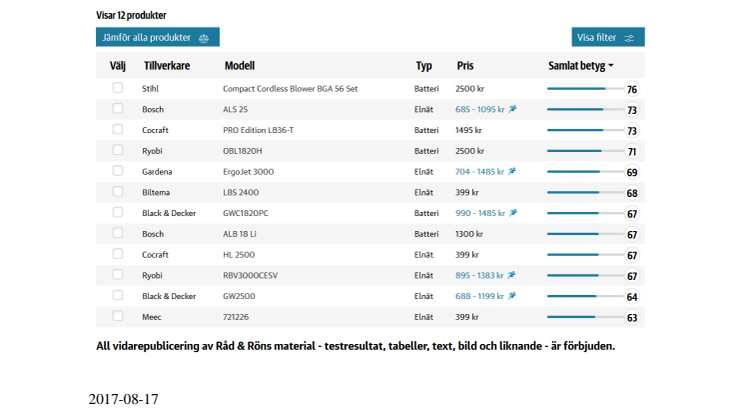Click manufacturer name Biltema
The image size is (746, 419).
(x=156, y=193)
